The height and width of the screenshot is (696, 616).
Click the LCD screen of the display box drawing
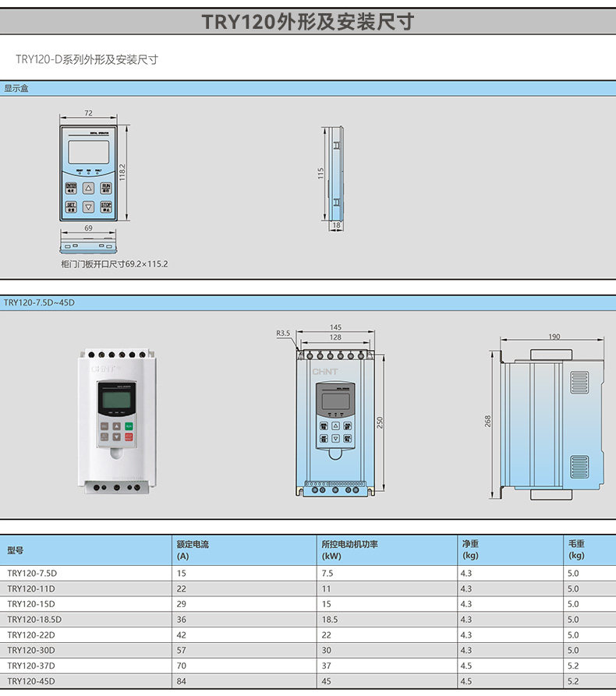click(89, 152)
